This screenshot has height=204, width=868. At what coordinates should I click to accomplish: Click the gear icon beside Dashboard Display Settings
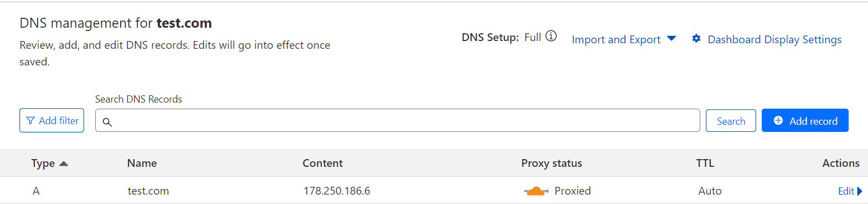point(696,39)
